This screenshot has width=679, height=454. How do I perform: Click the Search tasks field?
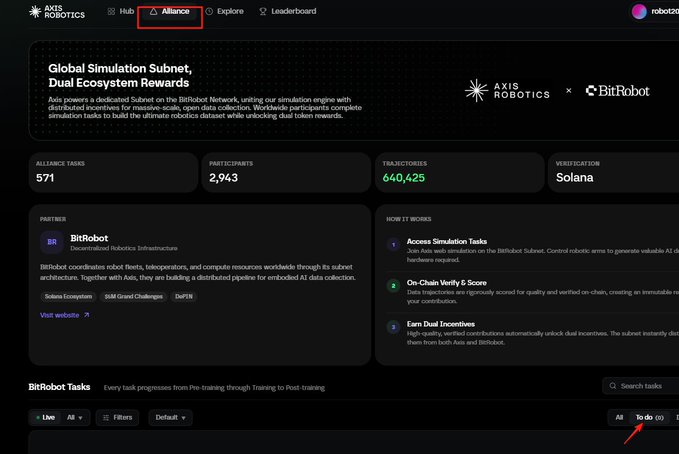(x=641, y=386)
